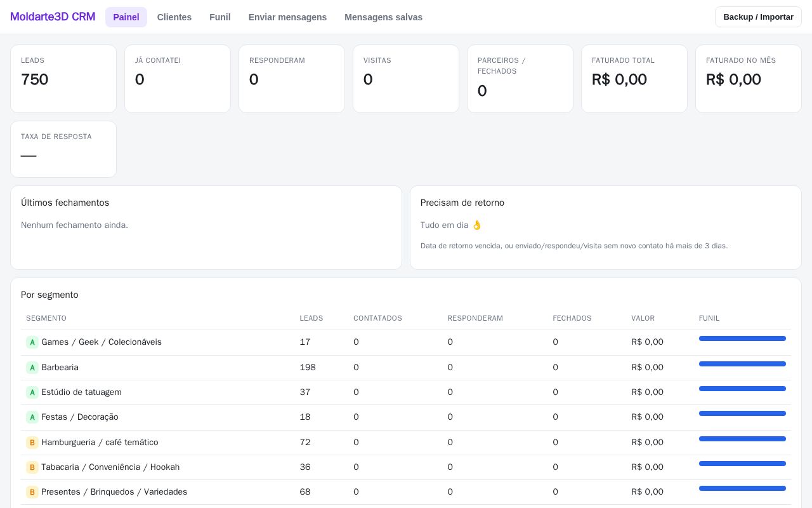Open Mensagens salvas tab

383,17
